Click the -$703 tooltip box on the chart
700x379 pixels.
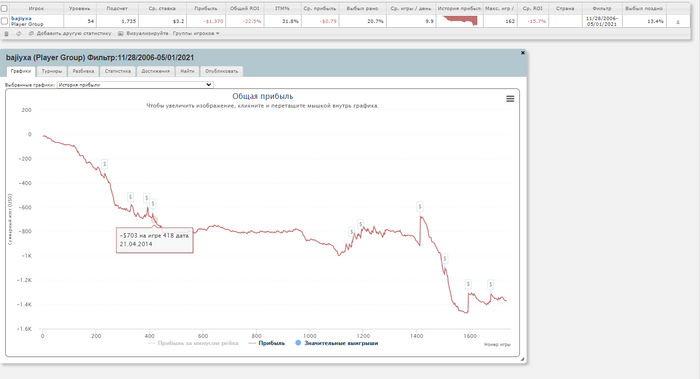tap(154, 240)
